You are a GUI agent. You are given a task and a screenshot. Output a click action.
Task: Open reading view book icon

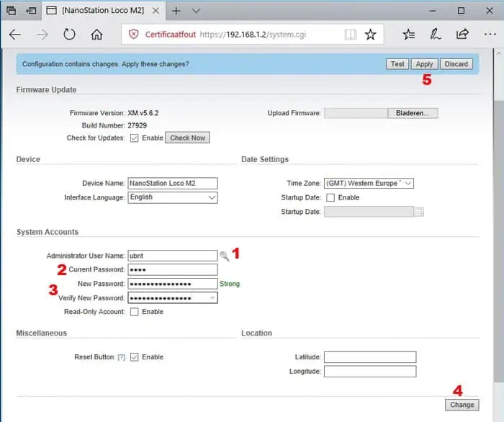pos(350,35)
